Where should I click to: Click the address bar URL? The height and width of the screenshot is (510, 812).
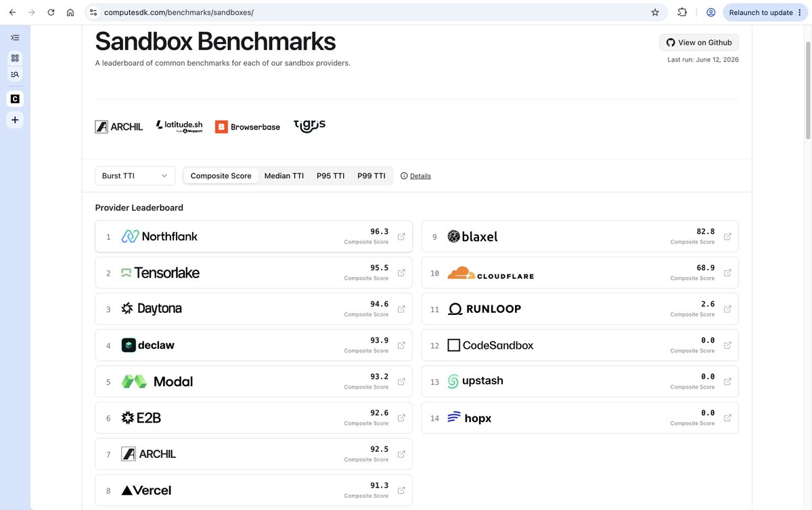point(179,12)
